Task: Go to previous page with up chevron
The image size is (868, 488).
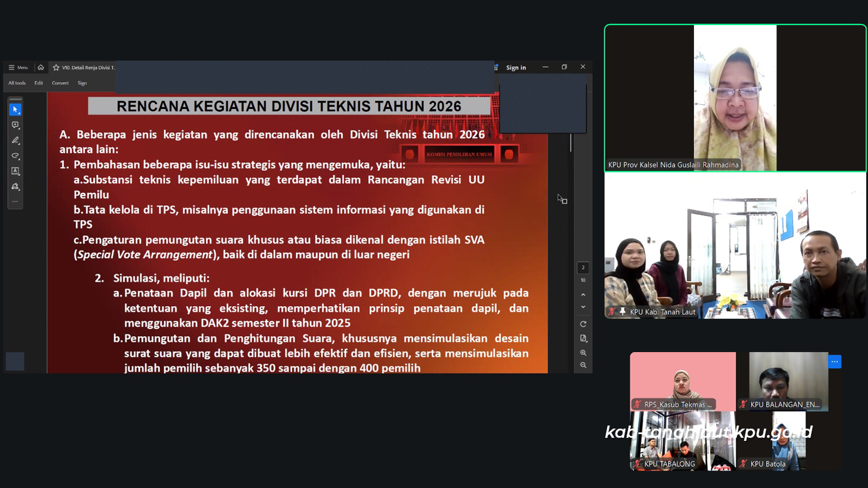Action: [583, 295]
